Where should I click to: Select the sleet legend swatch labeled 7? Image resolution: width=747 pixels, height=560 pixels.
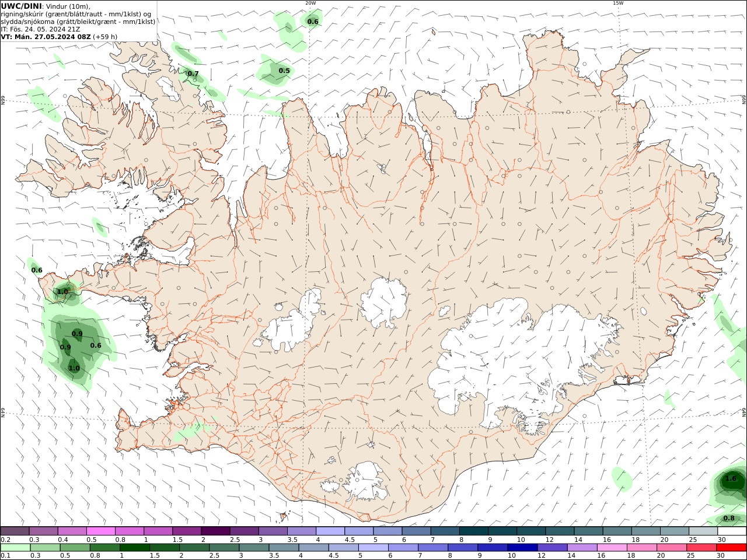pyautogui.click(x=445, y=531)
